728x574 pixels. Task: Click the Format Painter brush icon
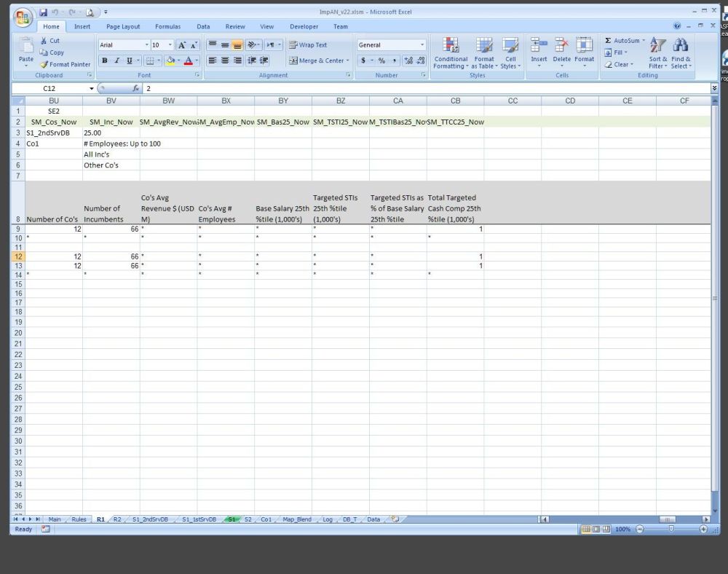44,65
